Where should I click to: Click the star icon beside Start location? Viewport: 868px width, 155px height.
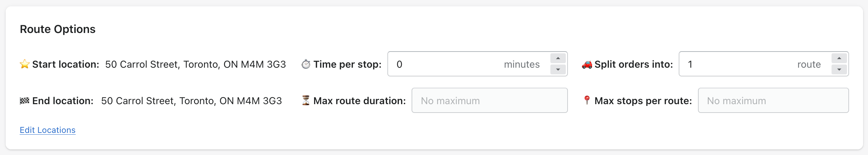tap(25, 64)
